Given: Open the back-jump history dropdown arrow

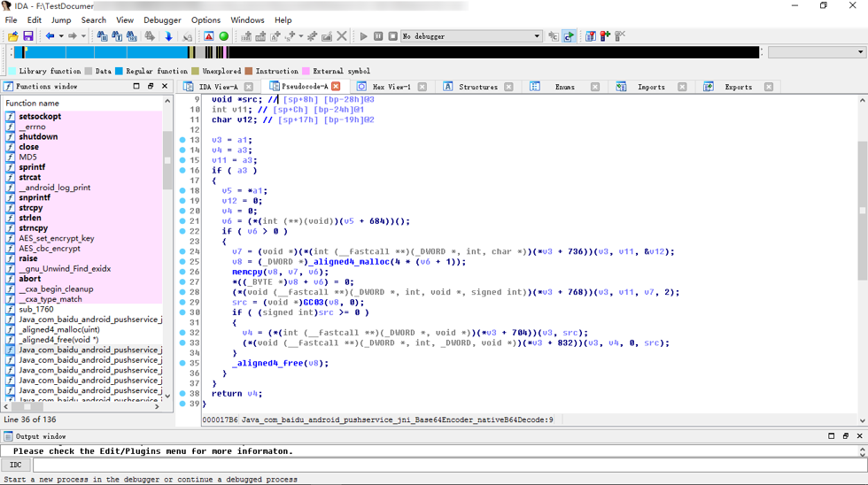Looking at the screenshot, I should tap(61, 36).
